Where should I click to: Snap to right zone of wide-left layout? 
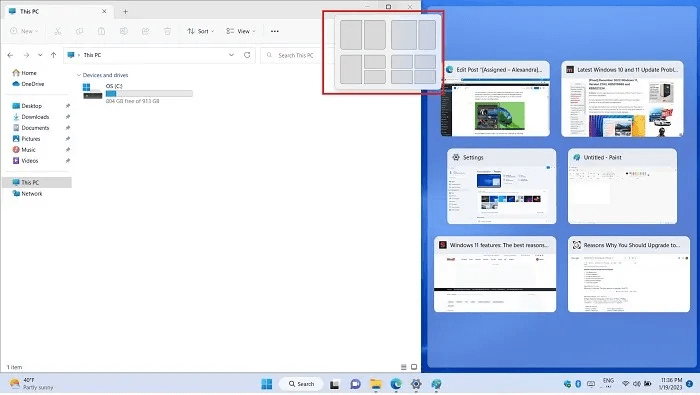coord(427,35)
